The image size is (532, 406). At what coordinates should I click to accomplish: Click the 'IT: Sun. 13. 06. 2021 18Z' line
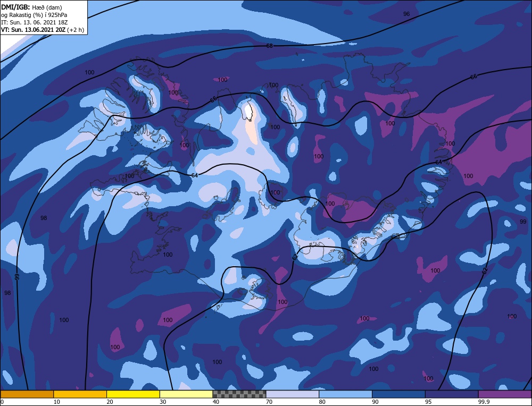coord(34,22)
